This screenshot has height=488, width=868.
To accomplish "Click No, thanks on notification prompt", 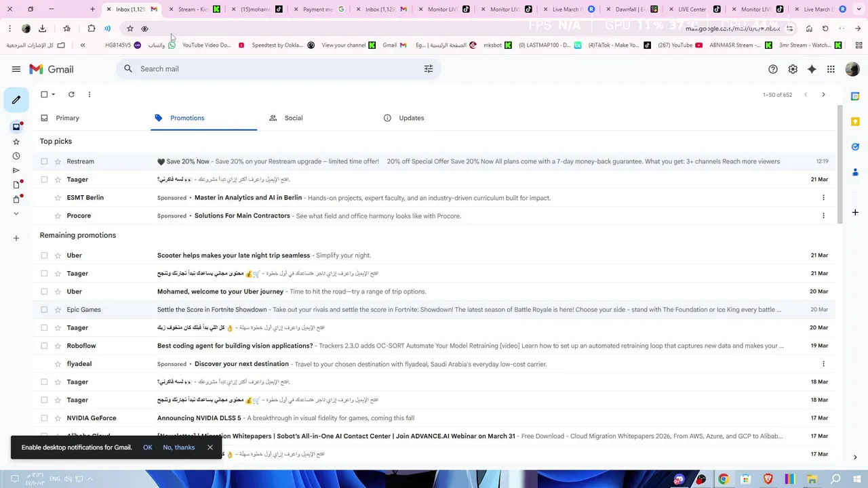I will (178, 447).
